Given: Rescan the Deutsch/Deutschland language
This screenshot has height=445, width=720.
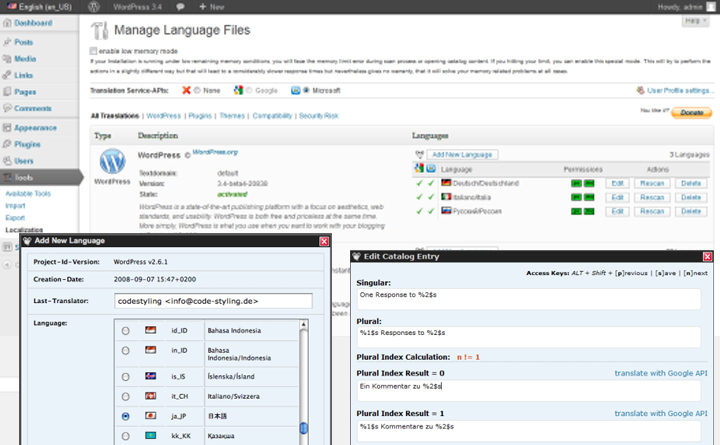Looking at the screenshot, I should point(652,183).
